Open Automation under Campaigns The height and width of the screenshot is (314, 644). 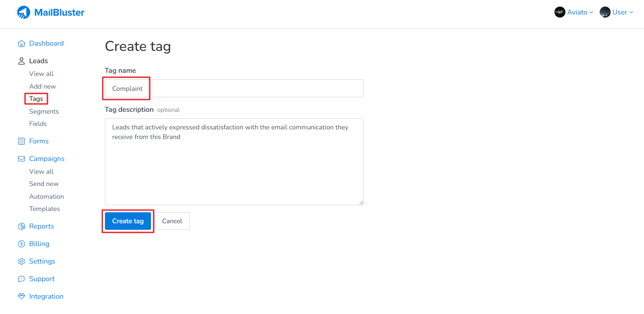coord(47,196)
